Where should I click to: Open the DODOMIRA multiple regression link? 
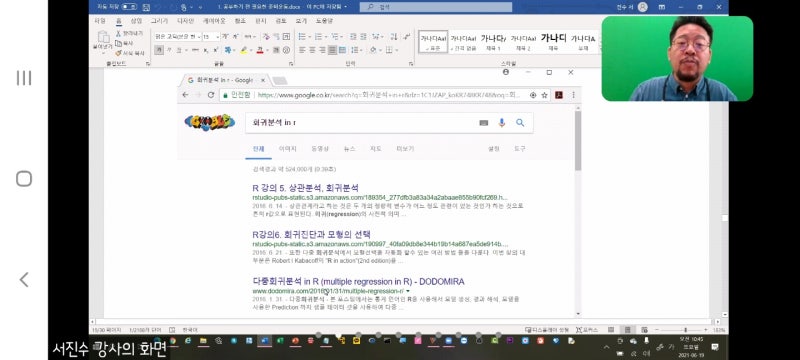click(358, 281)
